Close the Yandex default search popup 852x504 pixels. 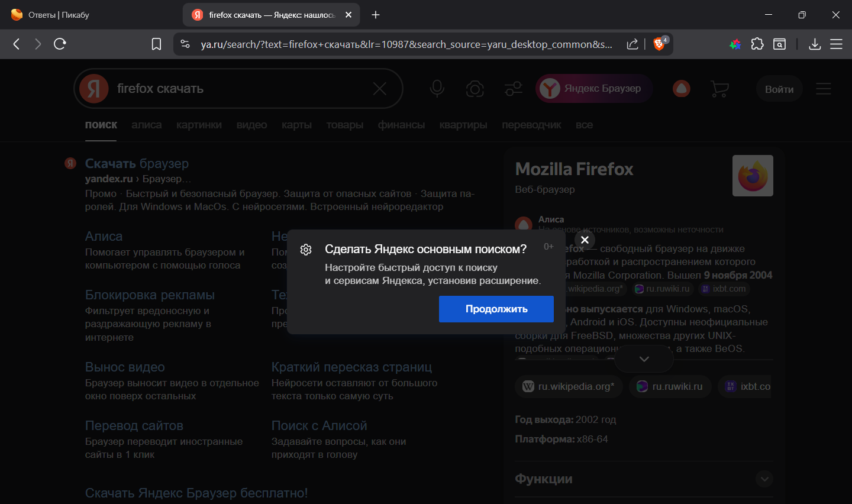pos(585,240)
